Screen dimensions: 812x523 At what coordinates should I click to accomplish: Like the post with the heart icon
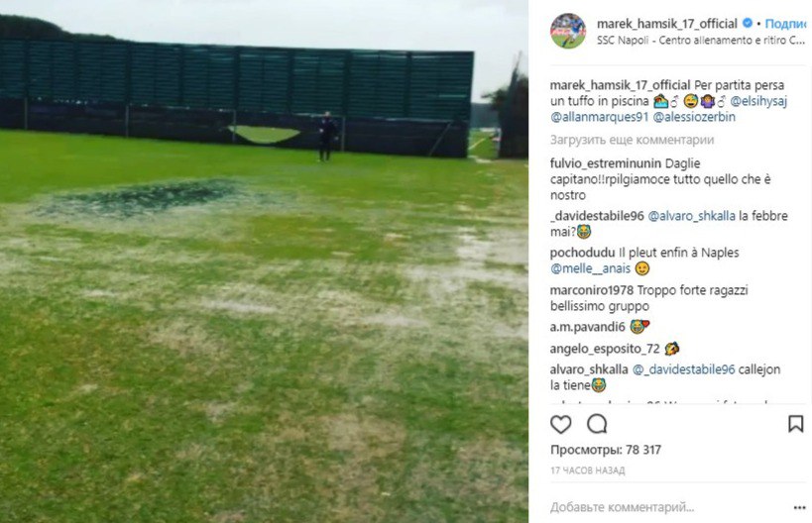pyautogui.click(x=560, y=425)
